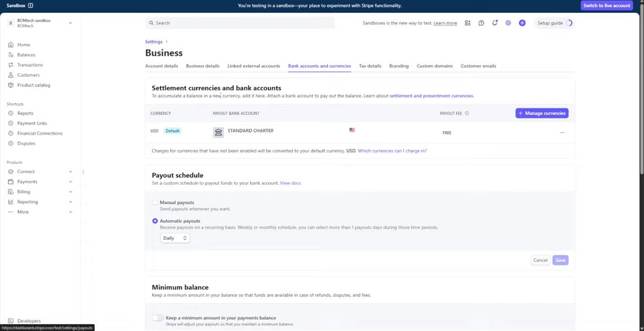
Task: Click the Billing product icon
Action: (x=11, y=192)
